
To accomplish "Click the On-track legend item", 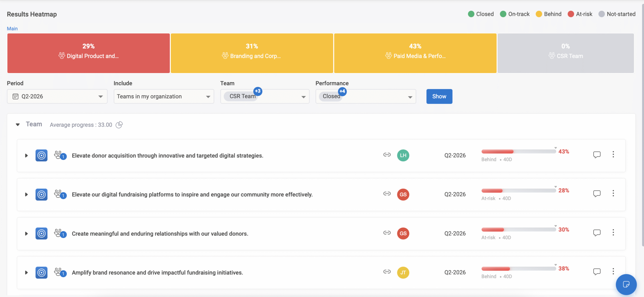I will (515, 14).
